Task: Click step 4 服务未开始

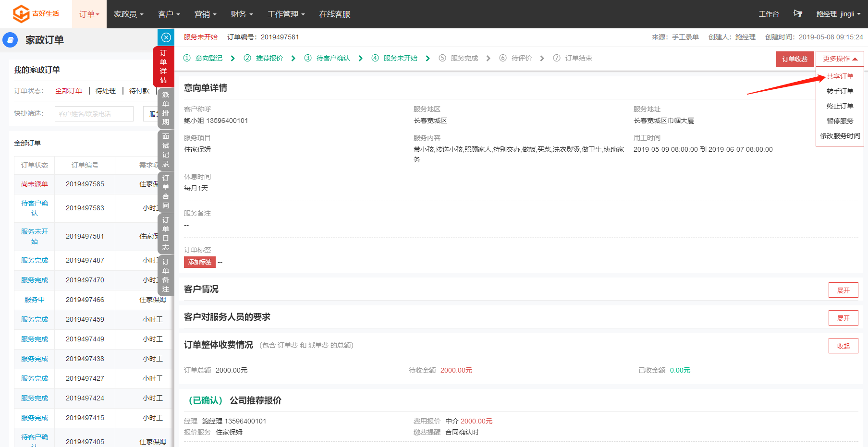Action: pyautogui.click(x=395, y=58)
